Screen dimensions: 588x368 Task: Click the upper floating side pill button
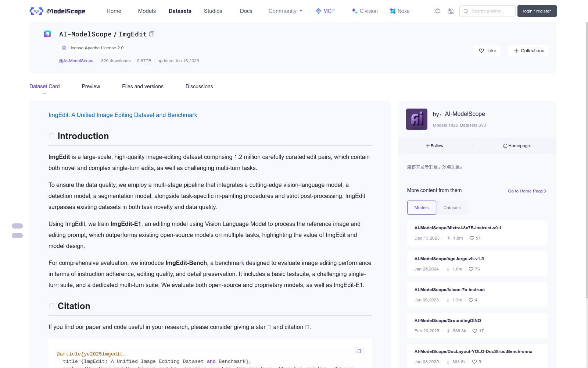click(17, 226)
